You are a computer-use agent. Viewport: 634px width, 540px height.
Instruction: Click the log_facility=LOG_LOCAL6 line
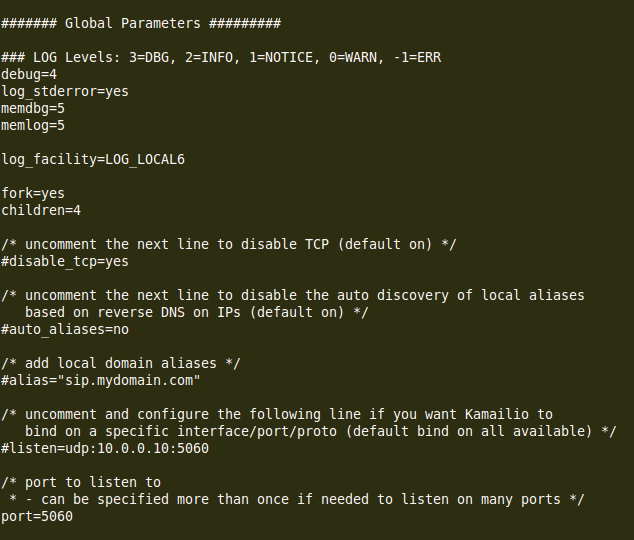[x=93, y=159]
